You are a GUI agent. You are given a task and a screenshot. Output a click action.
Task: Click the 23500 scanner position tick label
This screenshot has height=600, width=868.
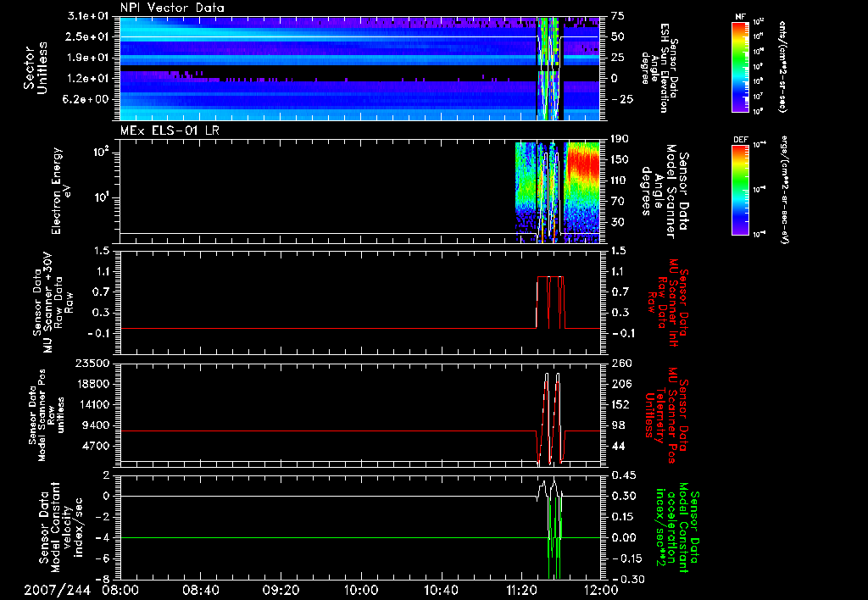(93, 364)
